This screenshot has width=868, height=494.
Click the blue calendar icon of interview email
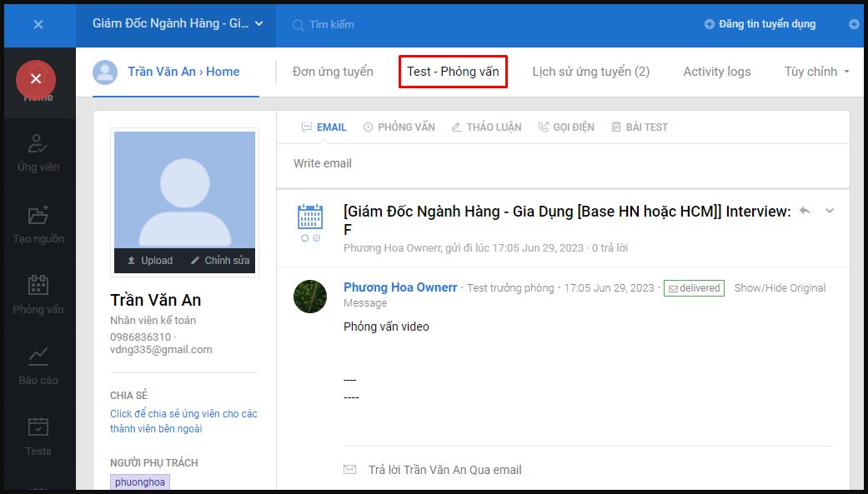pyautogui.click(x=310, y=217)
